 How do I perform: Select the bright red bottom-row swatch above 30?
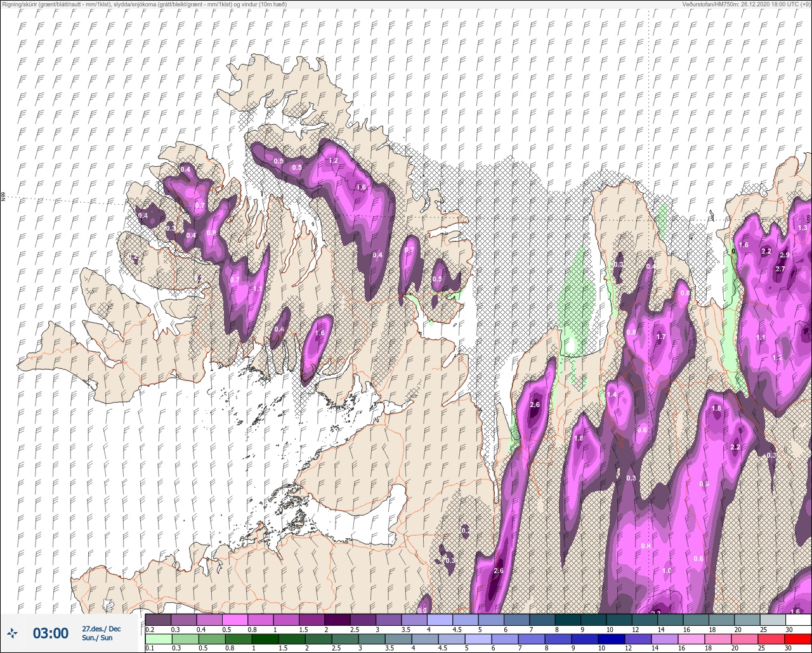(x=798, y=639)
